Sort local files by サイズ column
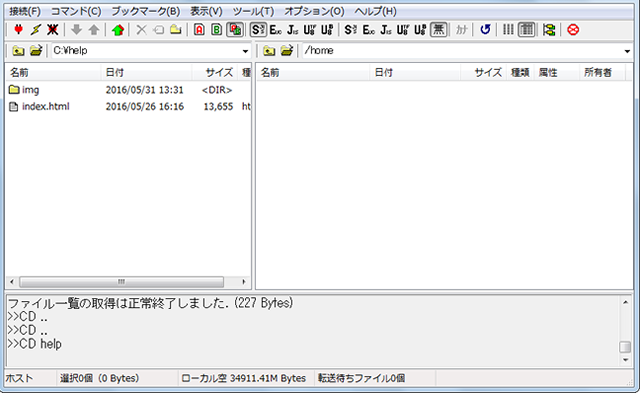The image size is (640, 393). pos(215,73)
